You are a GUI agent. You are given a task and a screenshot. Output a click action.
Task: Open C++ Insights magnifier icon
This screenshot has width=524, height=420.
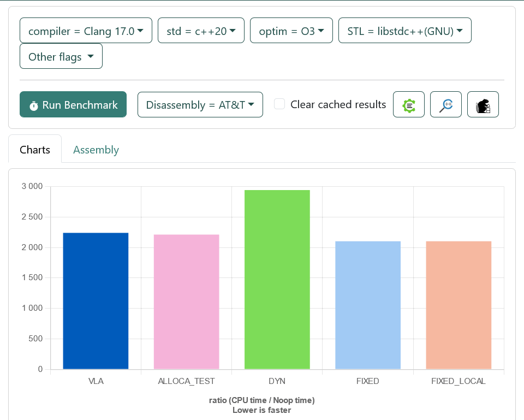tap(446, 104)
